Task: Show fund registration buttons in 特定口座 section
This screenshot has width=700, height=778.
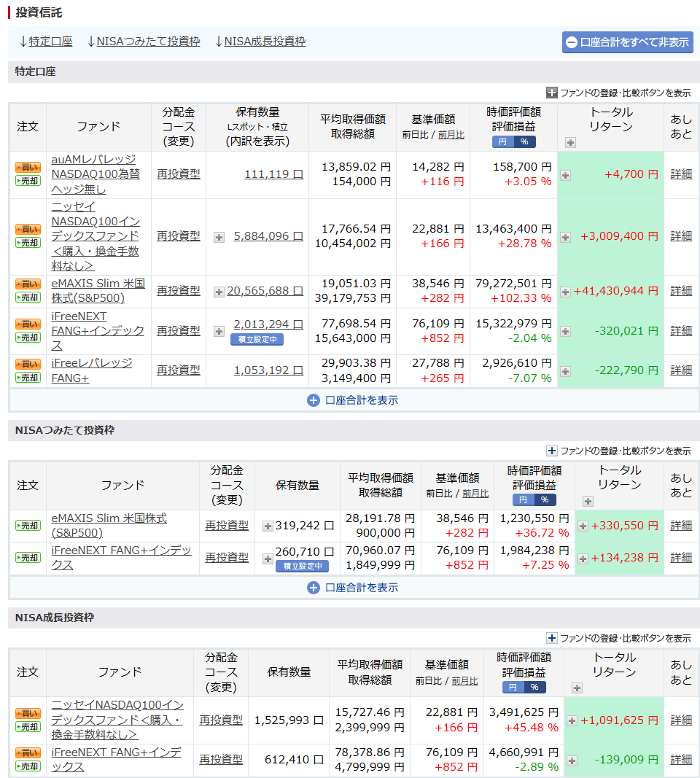Action: coord(618,93)
